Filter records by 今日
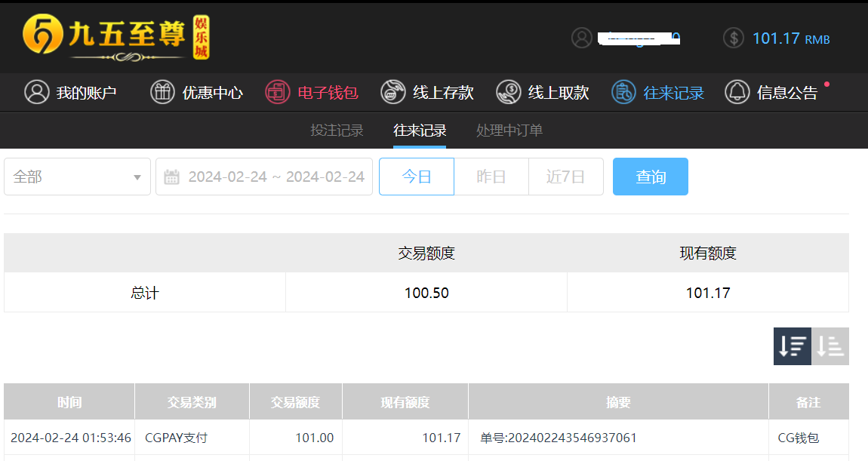This screenshot has width=868, height=461. pos(417,177)
